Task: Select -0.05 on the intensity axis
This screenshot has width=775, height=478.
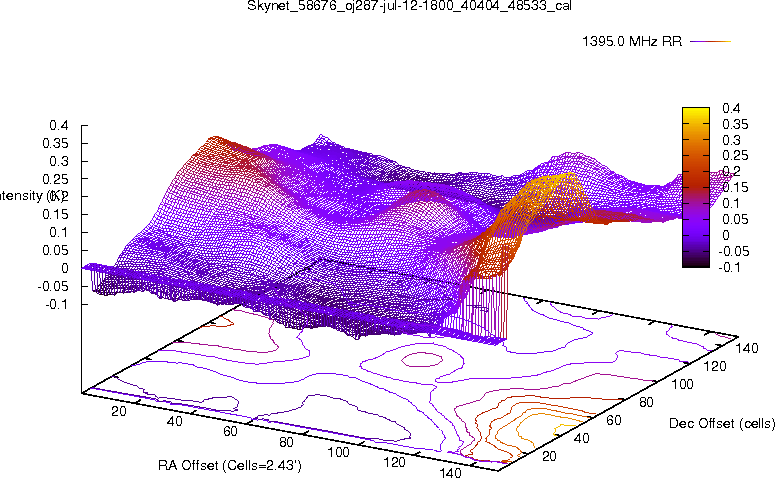Action: (53, 286)
